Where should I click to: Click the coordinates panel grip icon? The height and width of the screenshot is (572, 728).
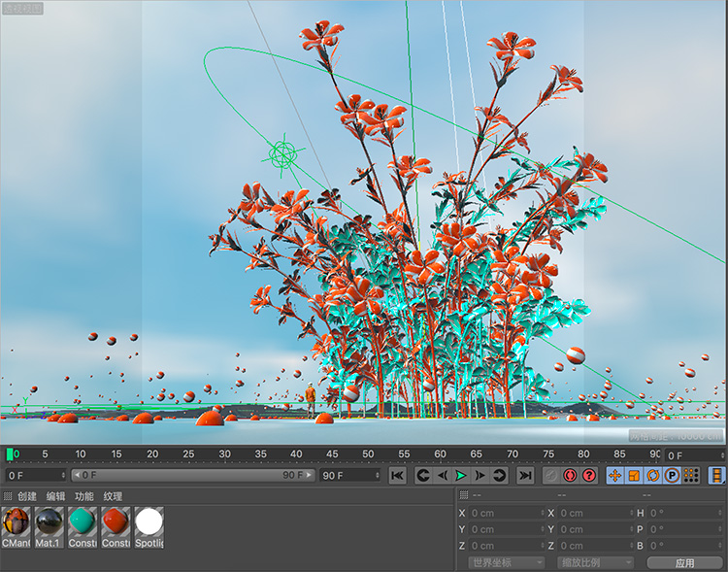click(463, 495)
